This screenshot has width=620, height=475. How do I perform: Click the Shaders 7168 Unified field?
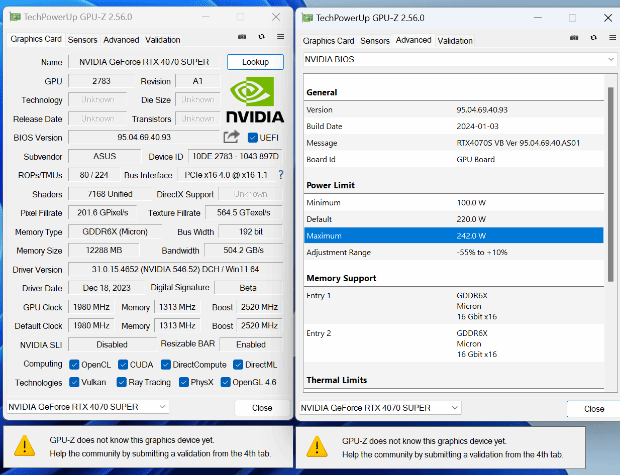110,194
